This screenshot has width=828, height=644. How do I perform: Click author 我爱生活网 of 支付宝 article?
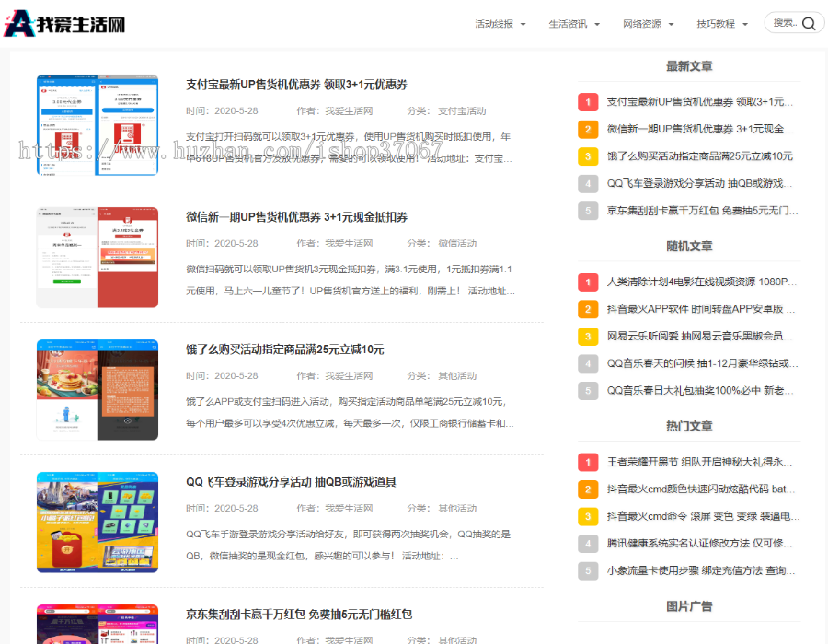pyautogui.click(x=349, y=110)
